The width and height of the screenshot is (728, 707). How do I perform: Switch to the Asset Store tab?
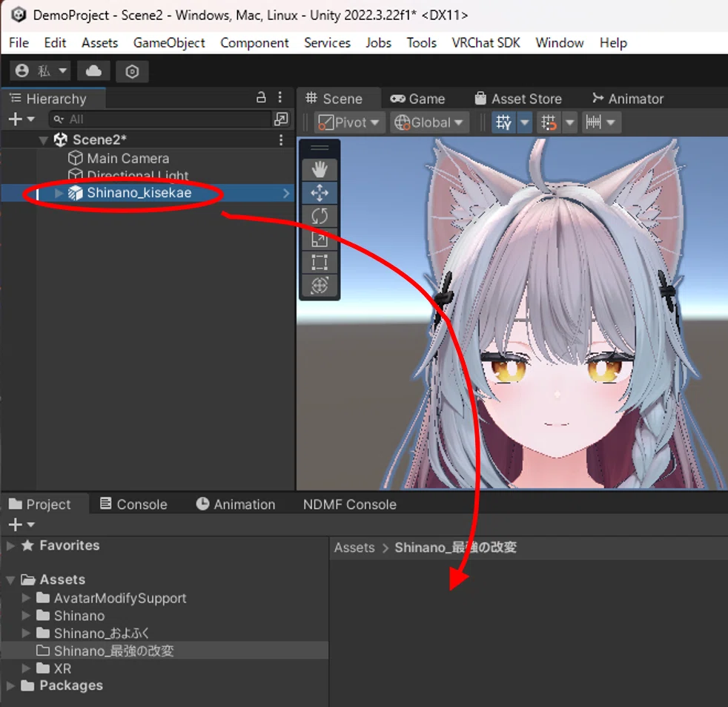pyautogui.click(x=519, y=99)
